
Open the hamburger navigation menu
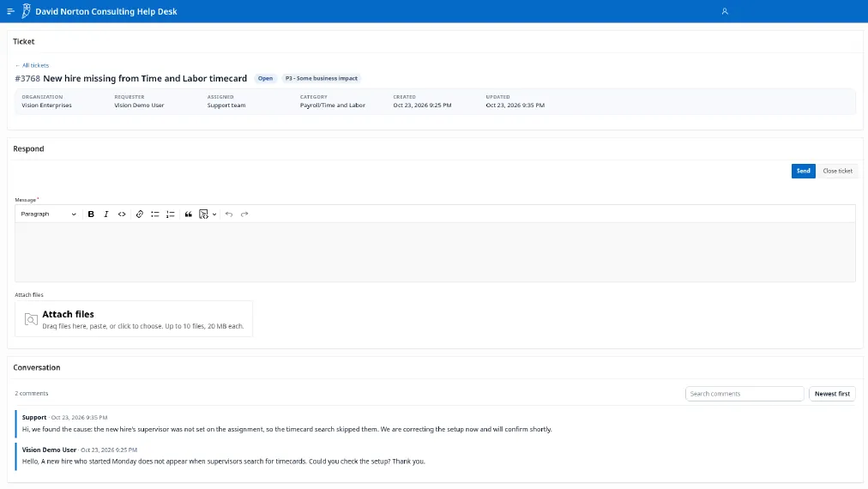pyautogui.click(x=10, y=11)
